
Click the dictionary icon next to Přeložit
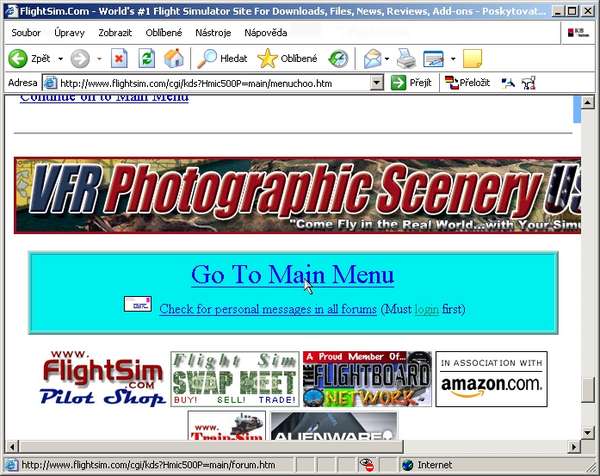pyautogui.click(x=508, y=83)
